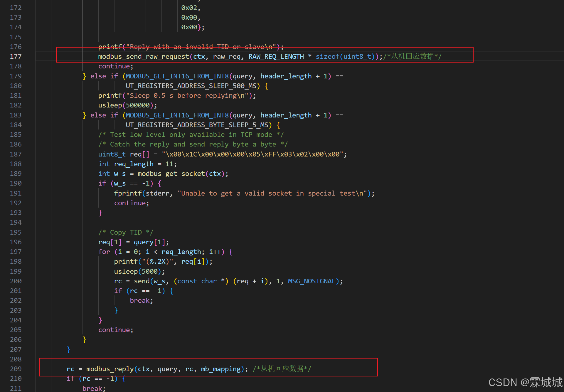Click line number 184 in the gutter
564x392 pixels.
point(16,125)
